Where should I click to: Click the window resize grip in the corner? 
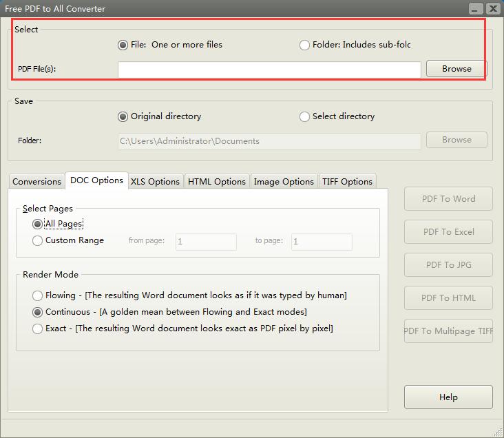(499, 433)
